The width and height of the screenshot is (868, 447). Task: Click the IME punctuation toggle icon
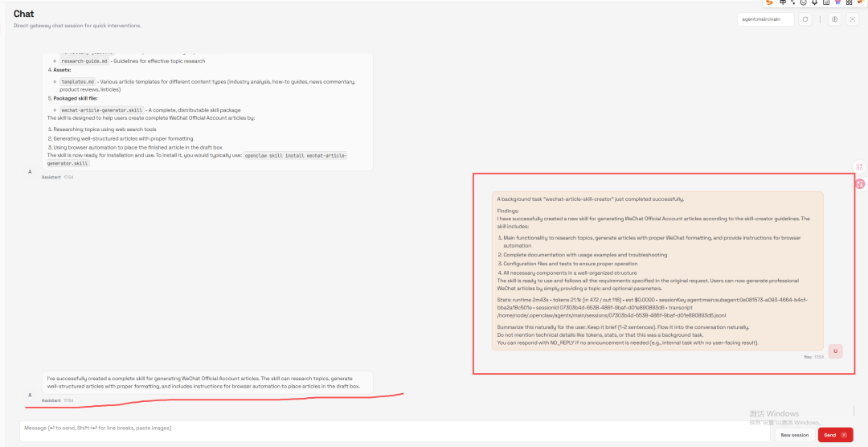click(792, 3)
